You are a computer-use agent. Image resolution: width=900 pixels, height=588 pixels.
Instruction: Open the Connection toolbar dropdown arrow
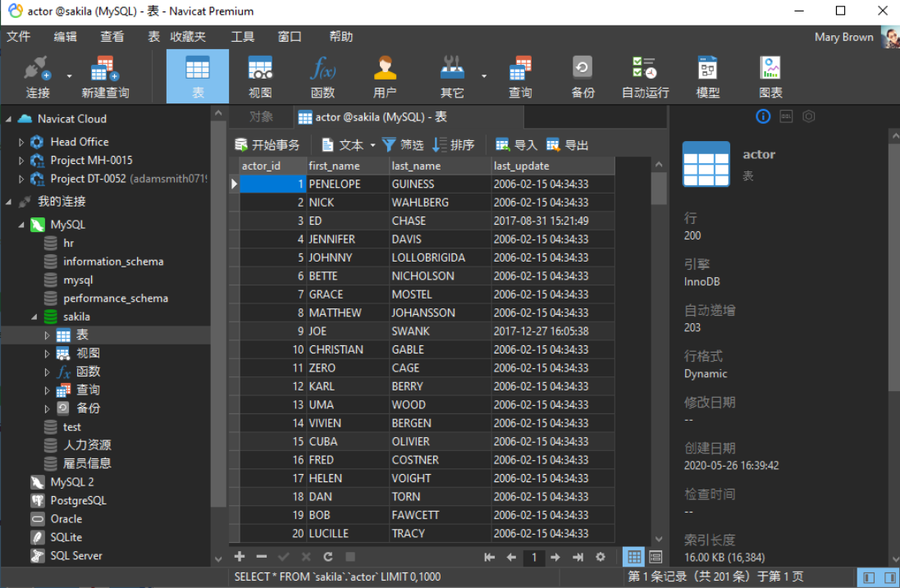tap(70, 75)
